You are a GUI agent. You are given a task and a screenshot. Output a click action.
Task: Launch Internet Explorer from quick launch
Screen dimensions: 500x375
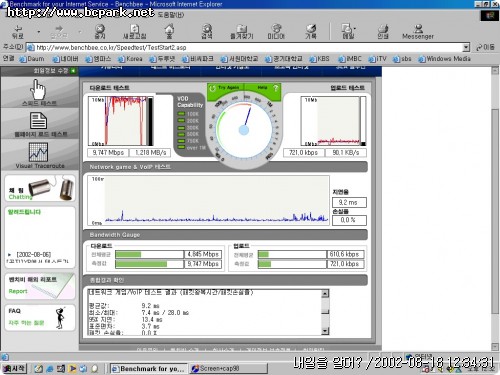tap(50, 368)
